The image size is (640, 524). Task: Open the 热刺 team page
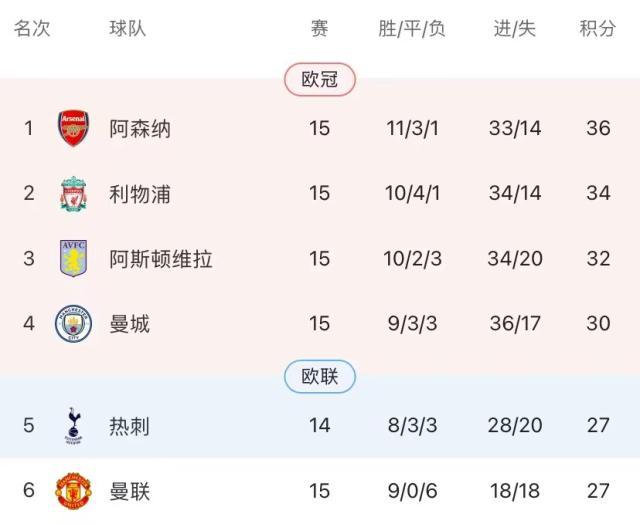pyautogui.click(x=130, y=425)
